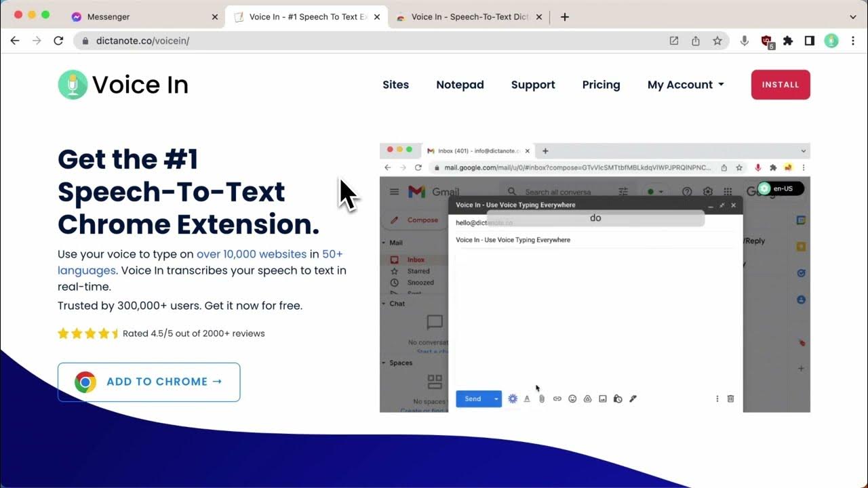Image resolution: width=868 pixels, height=488 pixels.
Task: Click the Gmail demo screenshot on the page
Action: (595, 277)
